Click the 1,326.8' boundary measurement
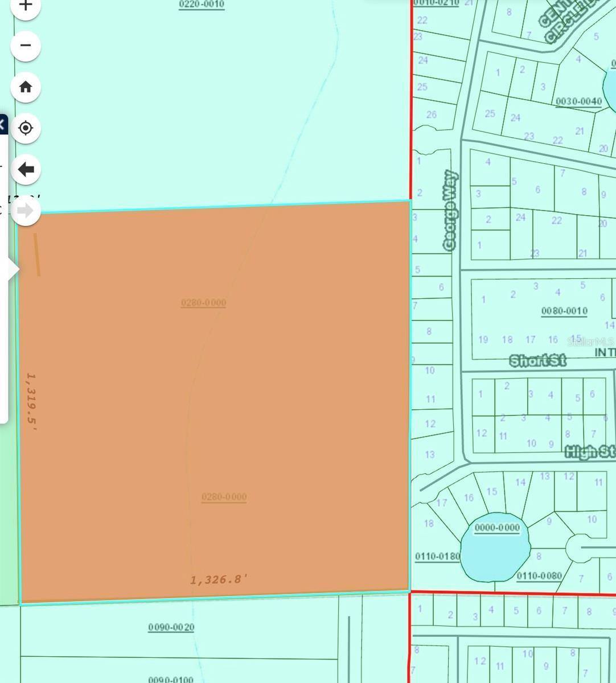Viewport: 616px width, 683px height. 219,579
